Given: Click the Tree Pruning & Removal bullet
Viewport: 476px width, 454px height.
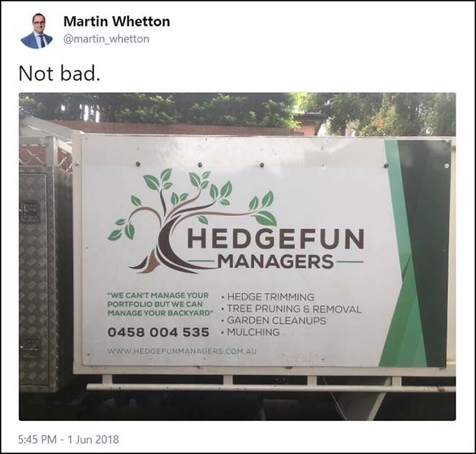Looking at the screenshot, I should point(291,308).
